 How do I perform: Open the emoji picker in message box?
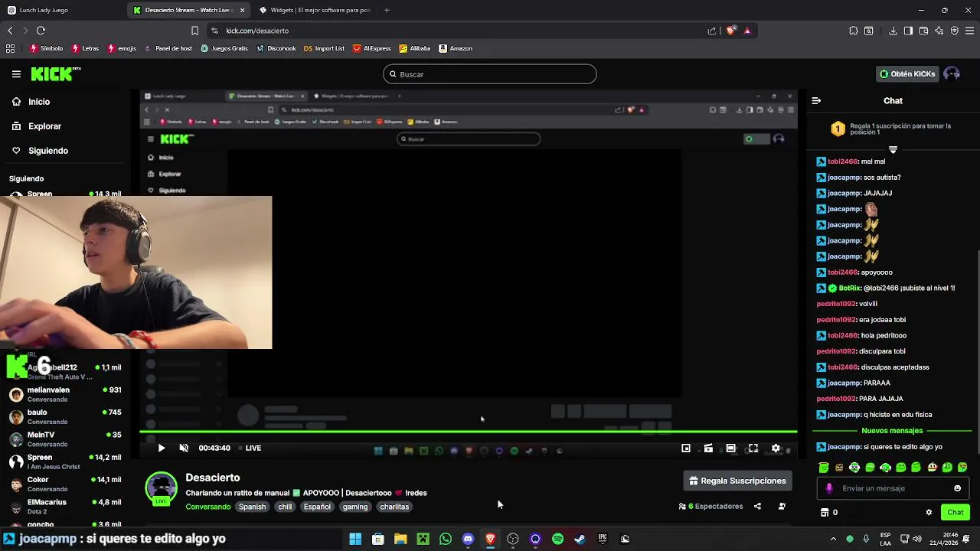tap(957, 488)
